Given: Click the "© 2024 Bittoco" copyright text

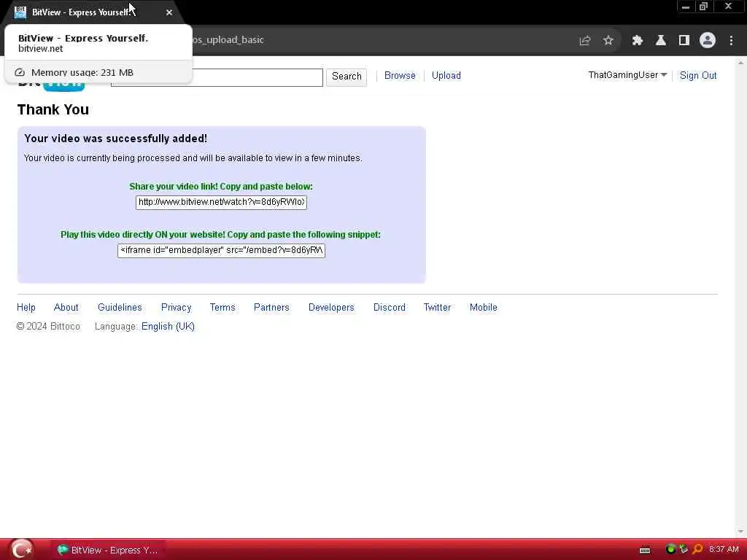Looking at the screenshot, I should point(48,326).
